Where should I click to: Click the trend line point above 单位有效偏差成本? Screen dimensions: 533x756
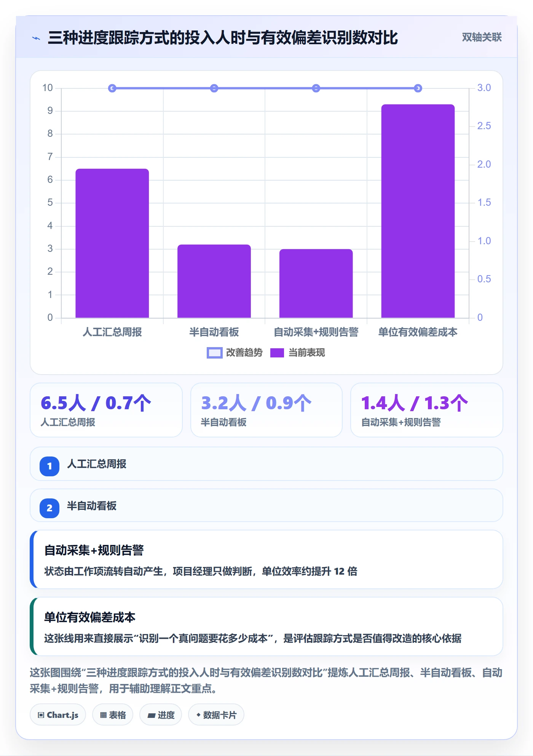point(418,88)
